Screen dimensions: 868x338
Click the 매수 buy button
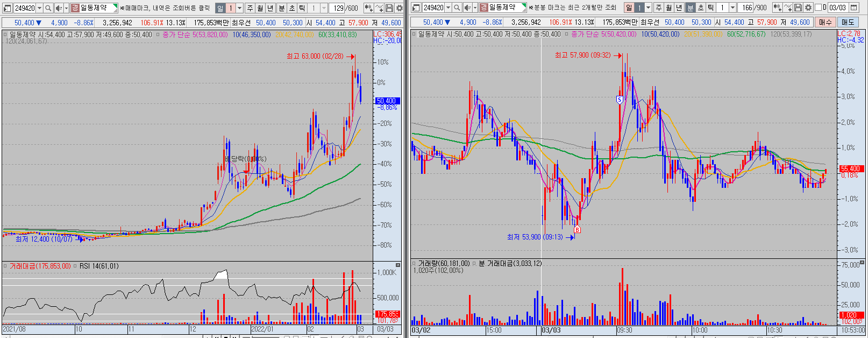(x=825, y=22)
